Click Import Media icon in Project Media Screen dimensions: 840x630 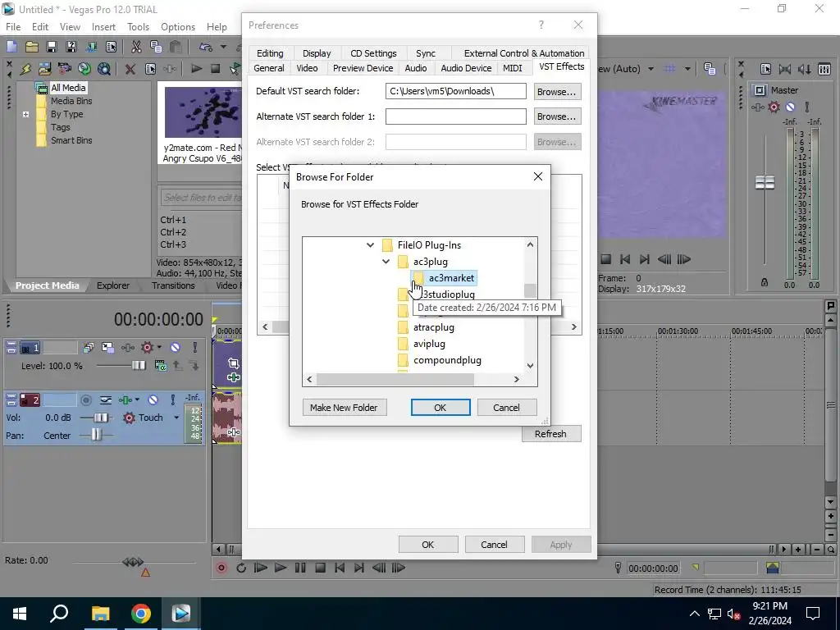[x=45, y=69]
